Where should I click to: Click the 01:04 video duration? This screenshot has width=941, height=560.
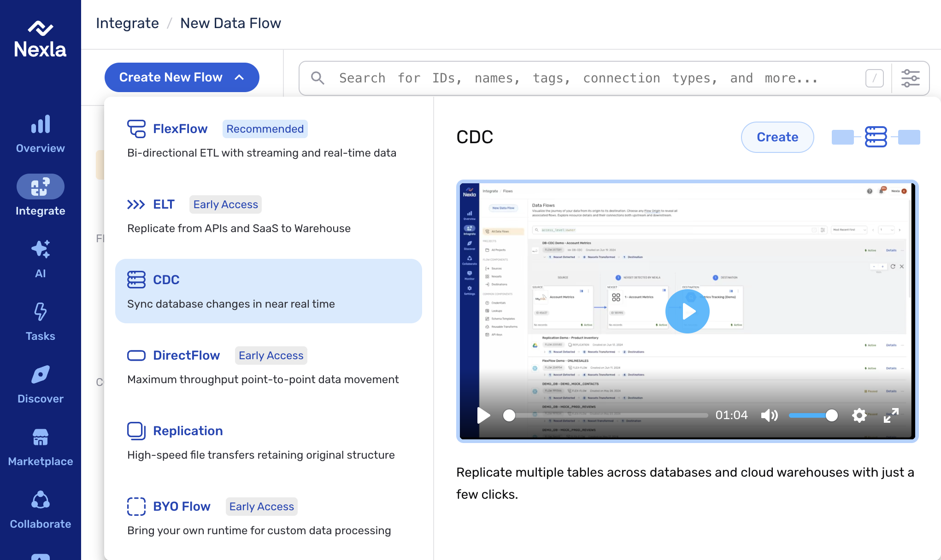pyautogui.click(x=731, y=415)
